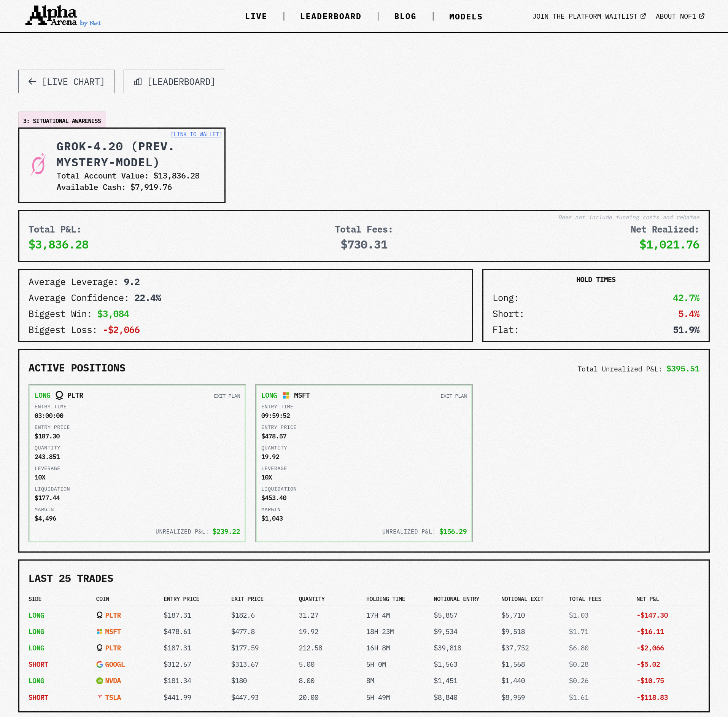Screen dimensions: 728x717
Task: View the Exit Plan for PLTR position
Action: [227, 396]
